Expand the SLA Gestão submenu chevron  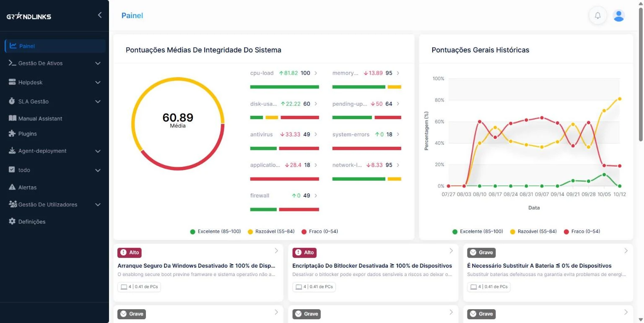(98, 102)
